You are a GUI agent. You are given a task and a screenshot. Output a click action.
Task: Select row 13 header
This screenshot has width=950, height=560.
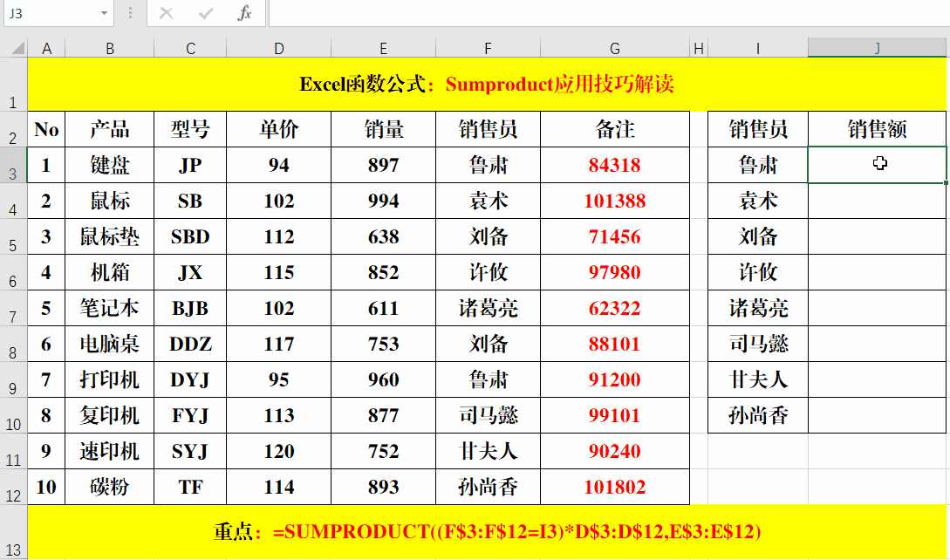coord(13,532)
